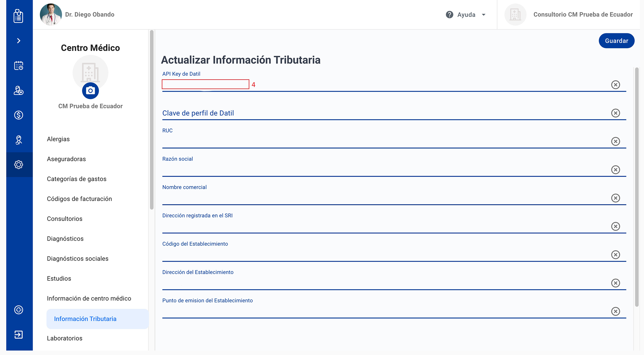Open settings gear icon in sidebar
The height and width of the screenshot is (355, 644).
tap(19, 164)
